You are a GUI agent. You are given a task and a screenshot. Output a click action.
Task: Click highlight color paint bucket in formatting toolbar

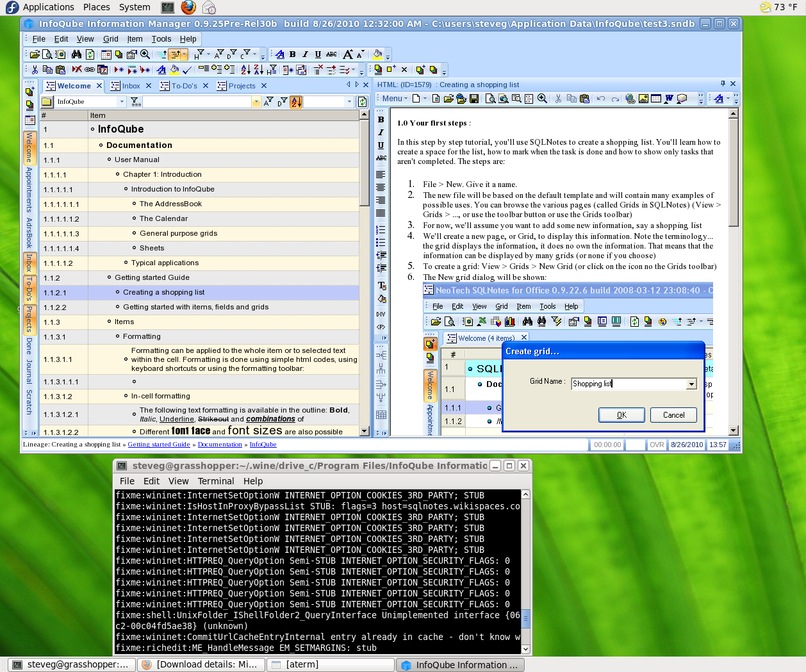click(377, 54)
